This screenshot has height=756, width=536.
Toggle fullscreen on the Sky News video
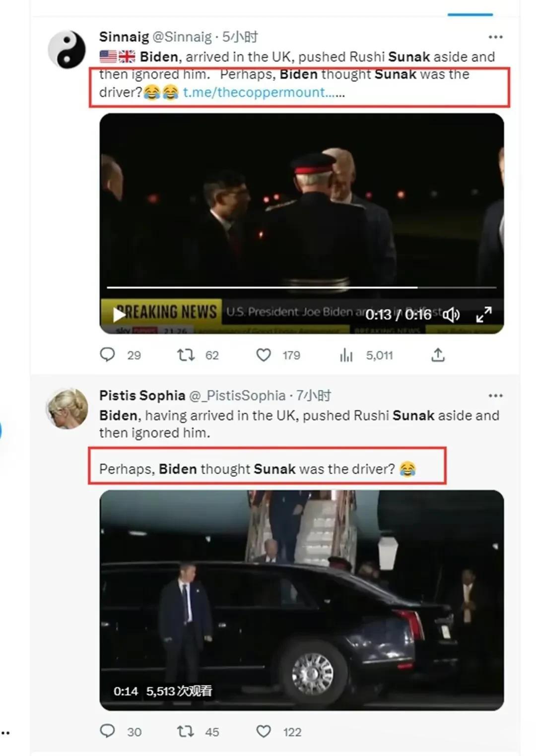click(x=483, y=315)
